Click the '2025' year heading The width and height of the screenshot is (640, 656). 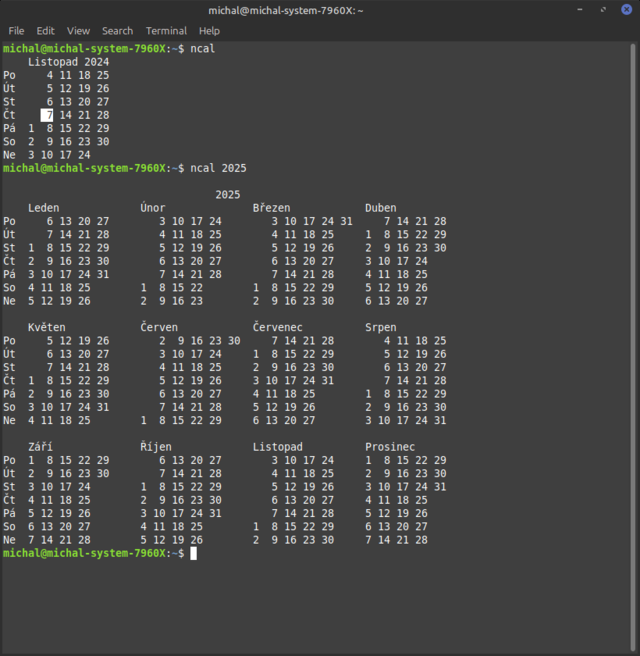click(x=228, y=195)
